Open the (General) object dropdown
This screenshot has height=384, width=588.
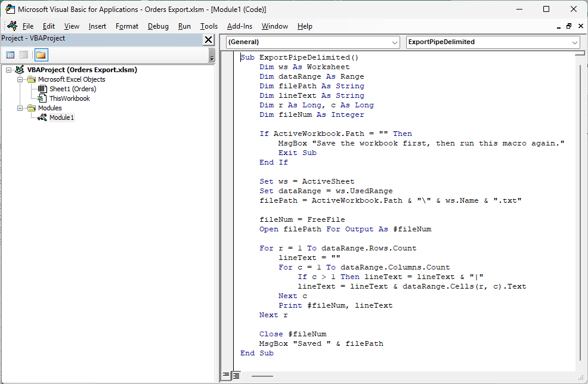[395, 42]
